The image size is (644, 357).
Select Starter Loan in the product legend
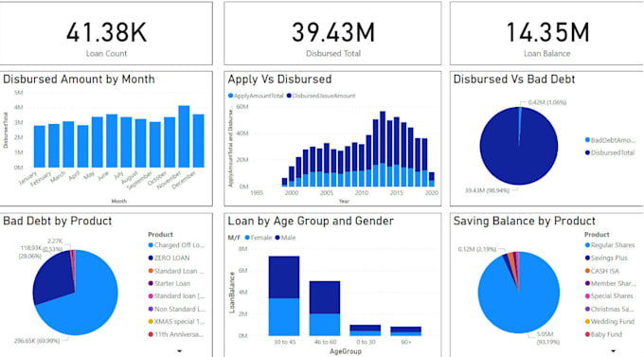[x=170, y=283]
